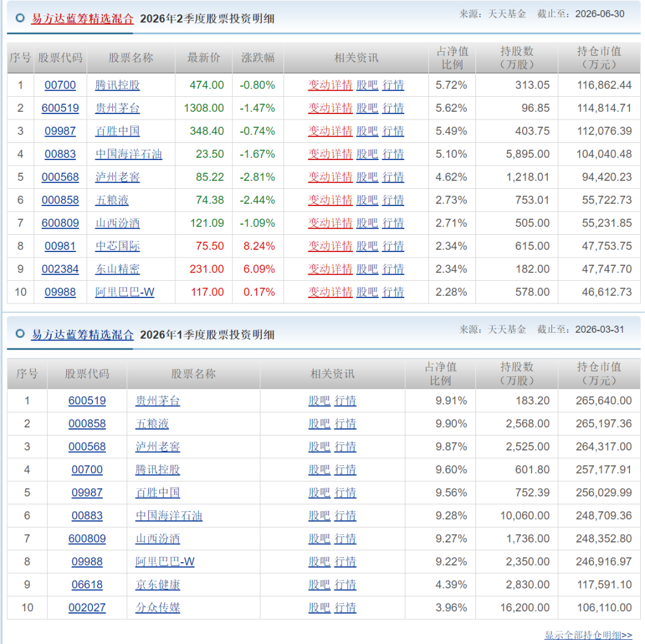Open 腾讯控股 stock name in Q2 table
The width and height of the screenshot is (645, 644).
118,85
